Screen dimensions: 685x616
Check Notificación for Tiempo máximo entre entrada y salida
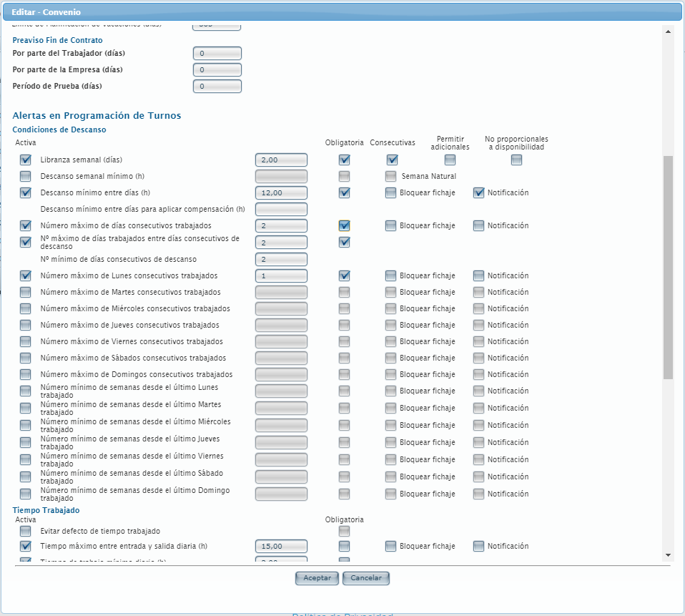pos(478,546)
